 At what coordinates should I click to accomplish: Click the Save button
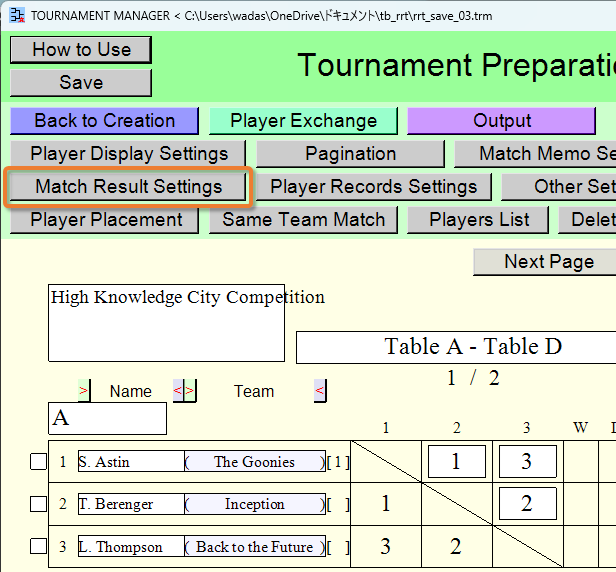tap(81, 82)
